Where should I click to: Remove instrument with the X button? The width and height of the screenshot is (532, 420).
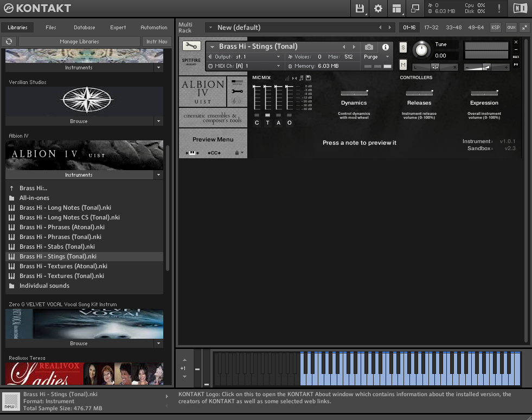pyautogui.click(x=516, y=42)
